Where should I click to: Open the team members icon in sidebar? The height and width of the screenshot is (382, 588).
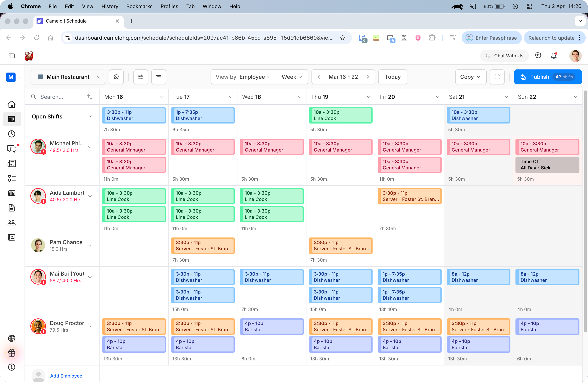coord(12,223)
